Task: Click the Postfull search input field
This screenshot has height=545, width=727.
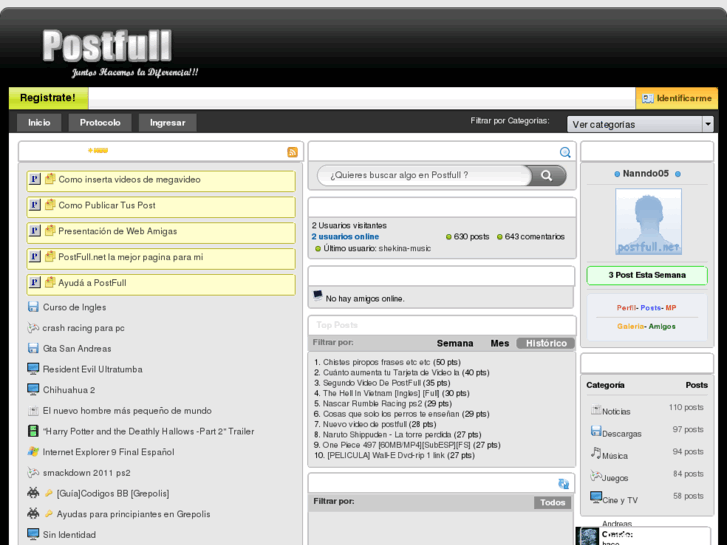Action: (x=424, y=175)
